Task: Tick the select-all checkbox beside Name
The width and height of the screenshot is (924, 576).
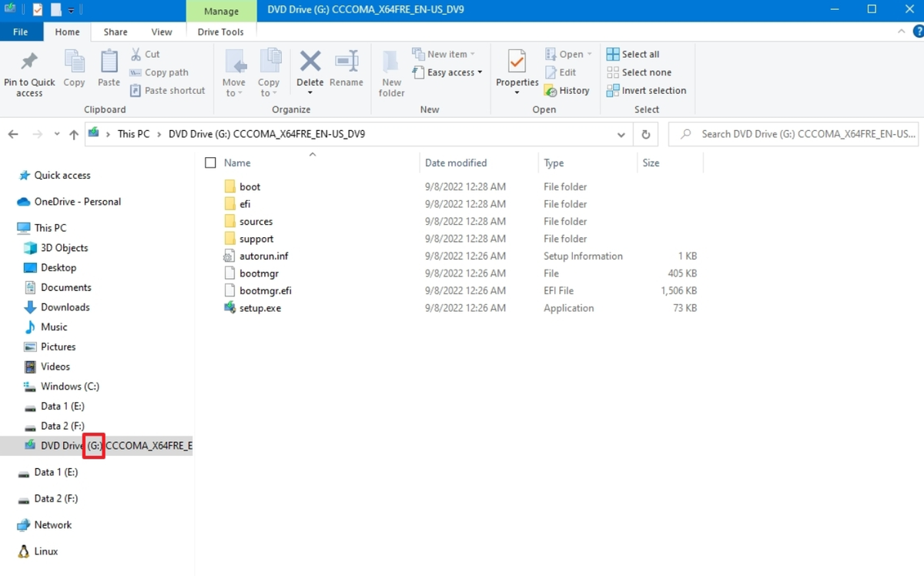Action: [x=210, y=163]
